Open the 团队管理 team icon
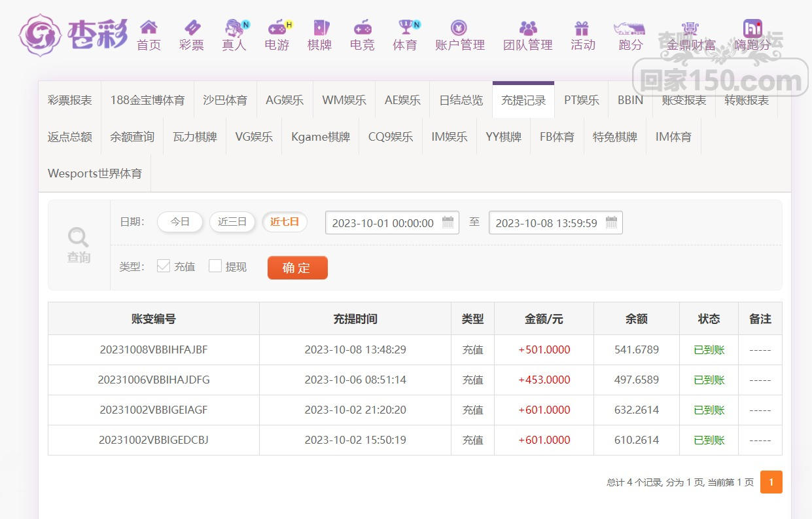 [x=527, y=27]
